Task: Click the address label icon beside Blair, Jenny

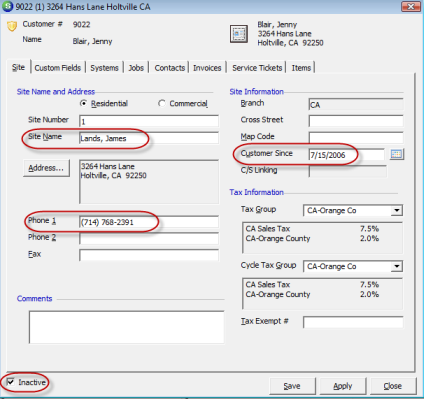Action: pyautogui.click(x=239, y=34)
